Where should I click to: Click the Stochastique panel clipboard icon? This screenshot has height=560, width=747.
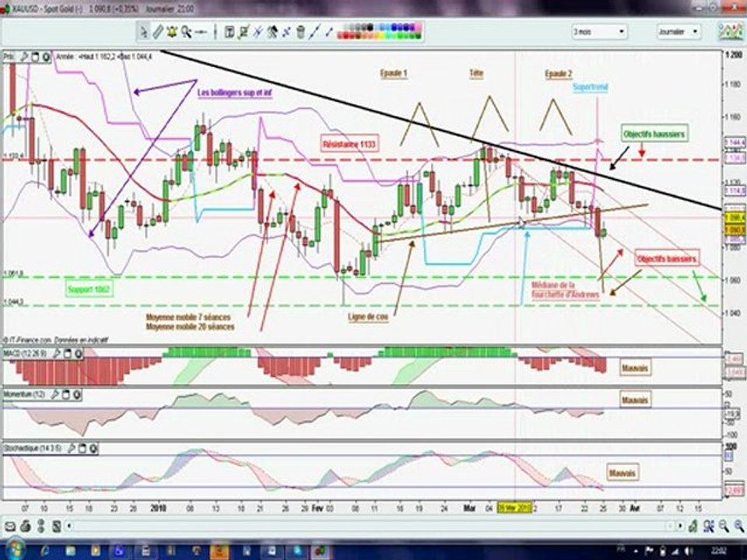click(82, 448)
